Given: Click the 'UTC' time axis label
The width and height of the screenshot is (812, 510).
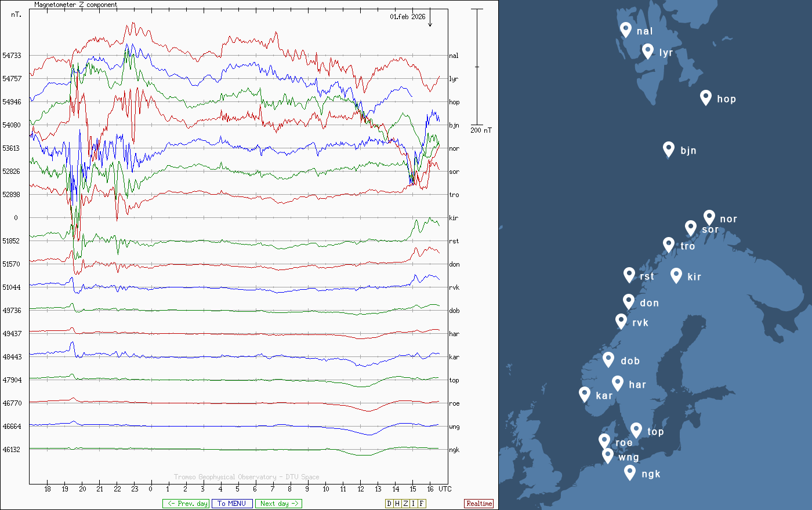Looking at the screenshot, I should [445, 489].
